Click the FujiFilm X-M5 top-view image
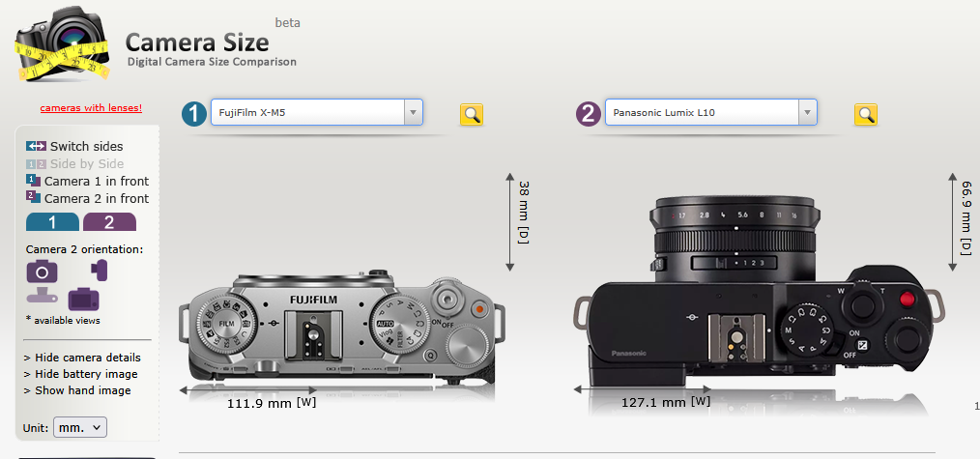The width and height of the screenshot is (980, 459). (x=342, y=327)
